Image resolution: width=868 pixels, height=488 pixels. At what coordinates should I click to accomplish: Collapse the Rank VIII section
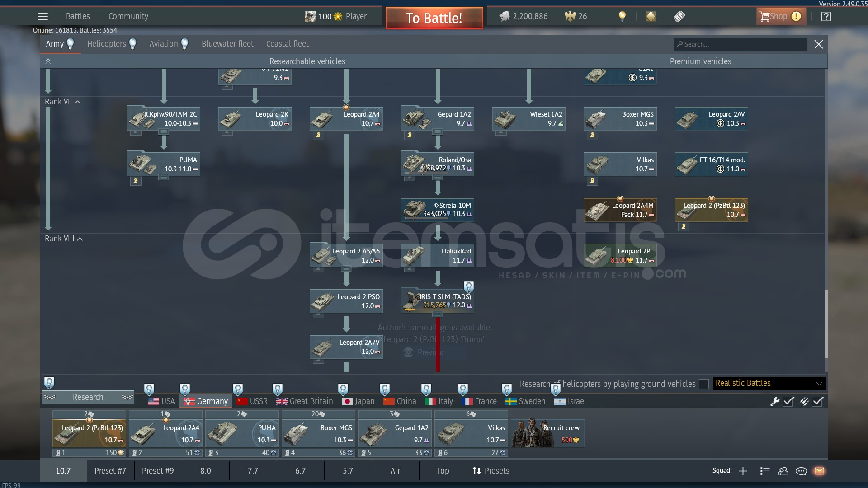click(x=80, y=239)
